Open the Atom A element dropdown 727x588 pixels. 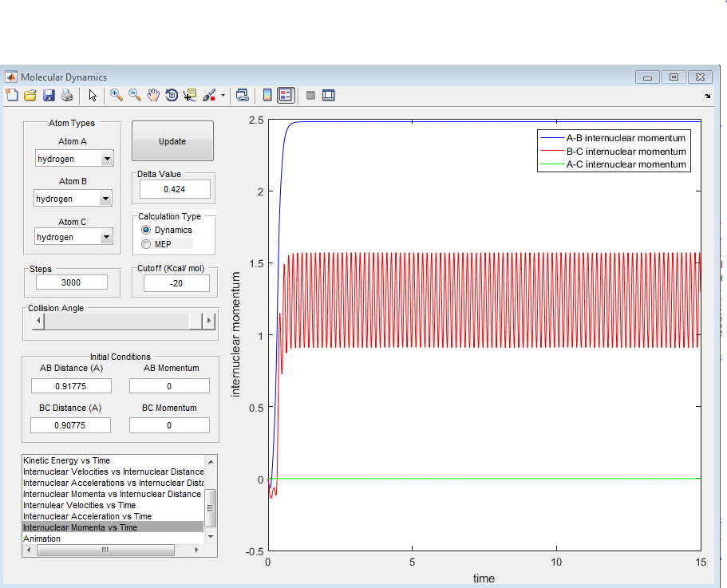(107, 160)
